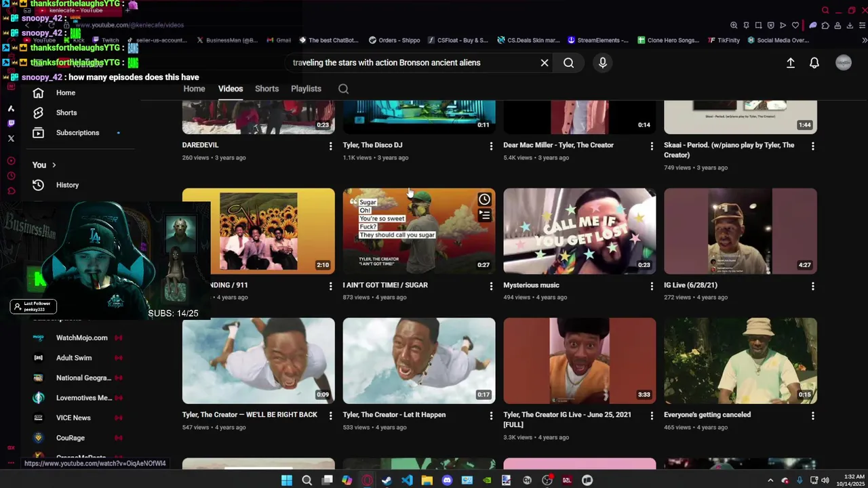Open the YouTube notifications bell

pyautogui.click(x=814, y=63)
